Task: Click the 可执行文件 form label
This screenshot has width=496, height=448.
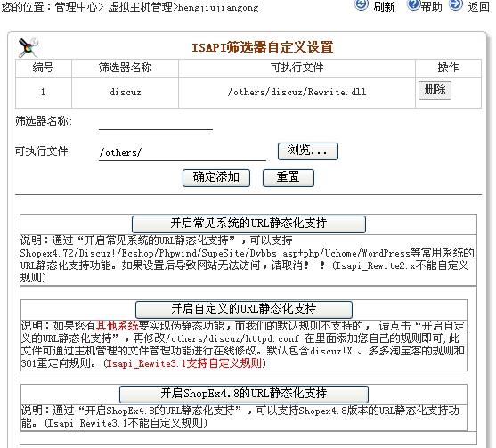Action: coord(42,151)
